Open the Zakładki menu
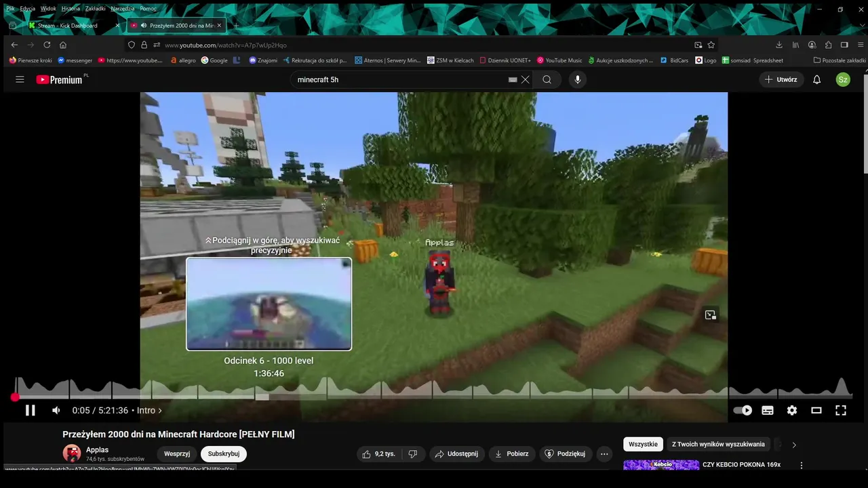Screen dimensions: 868x488 tap(95, 8)
